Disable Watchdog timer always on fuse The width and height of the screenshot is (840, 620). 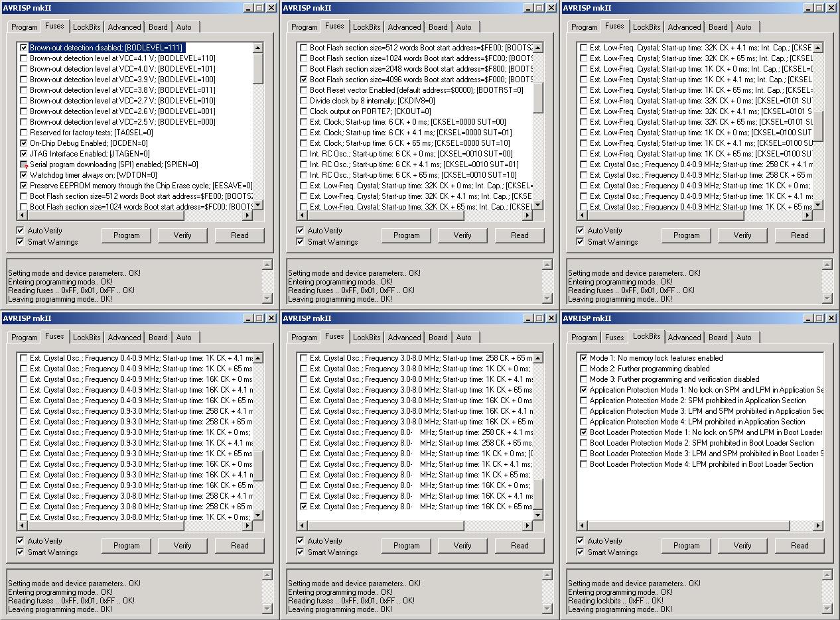coord(24,175)
